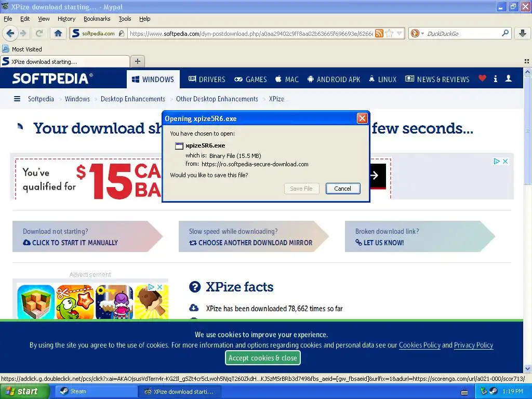The height and width of the screenshot is (399, 532).
Task: Choose another download mirror
Action: tap(250, 243)
